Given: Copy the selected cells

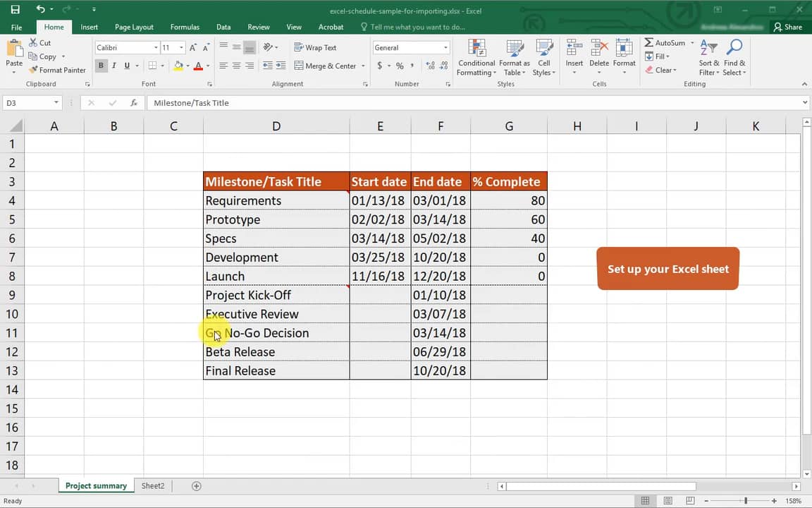Looking at the screenshot, I should click(42, 56).
